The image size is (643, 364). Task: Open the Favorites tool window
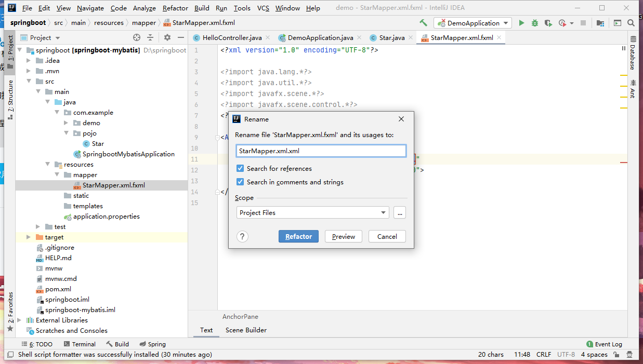pos(10,312)
